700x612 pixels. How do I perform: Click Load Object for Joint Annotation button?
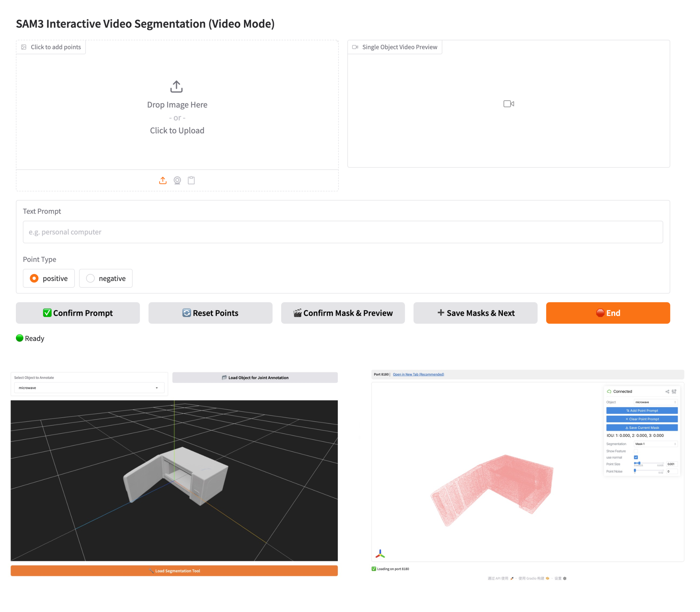(x=255, y=378)
